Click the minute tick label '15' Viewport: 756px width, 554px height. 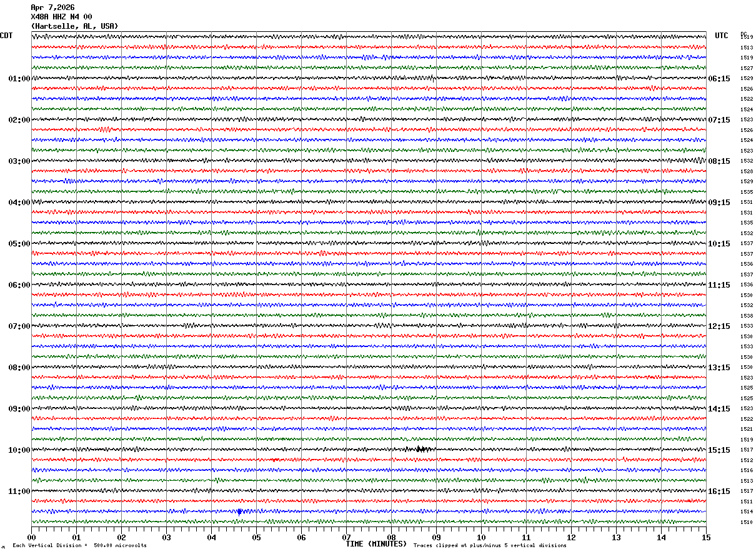pyautogui.click(x=706, y=537)
